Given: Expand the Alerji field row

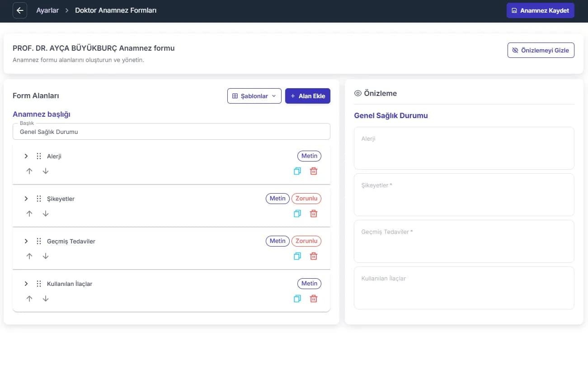Looking at the screenshot, I should click(26, 156).
